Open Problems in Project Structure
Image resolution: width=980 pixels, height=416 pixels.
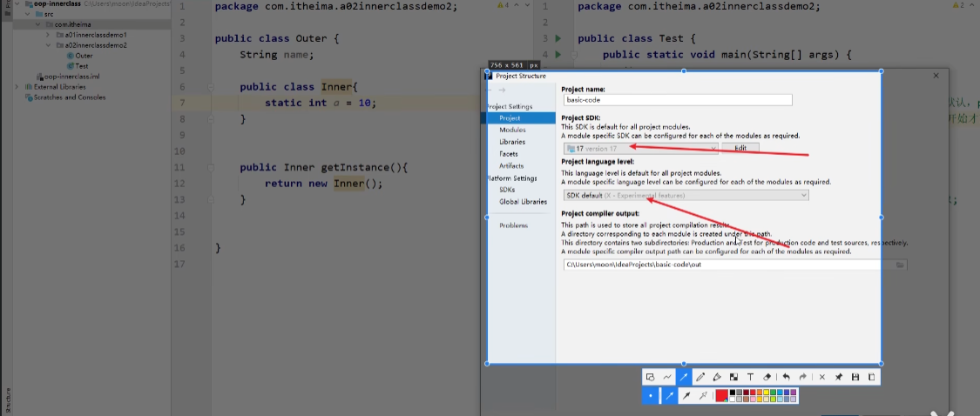click(513, 225)
